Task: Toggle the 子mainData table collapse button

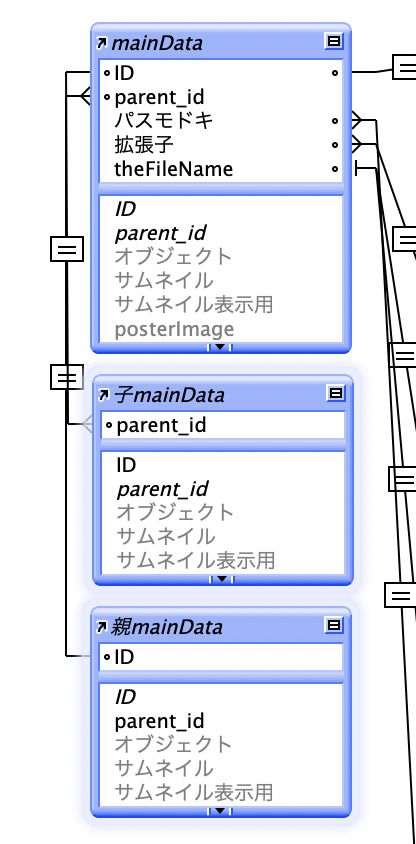Action: [336, 394]
